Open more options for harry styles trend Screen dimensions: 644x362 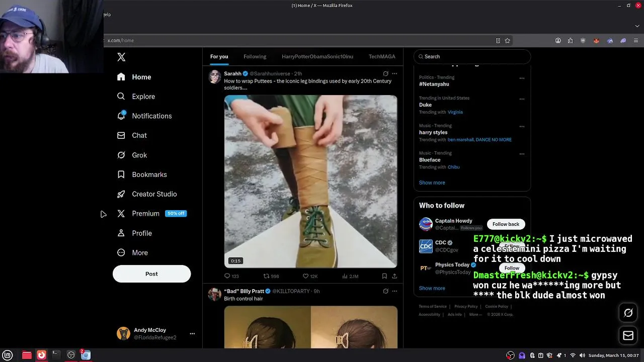pyautogui.click(x=522, y=126)
